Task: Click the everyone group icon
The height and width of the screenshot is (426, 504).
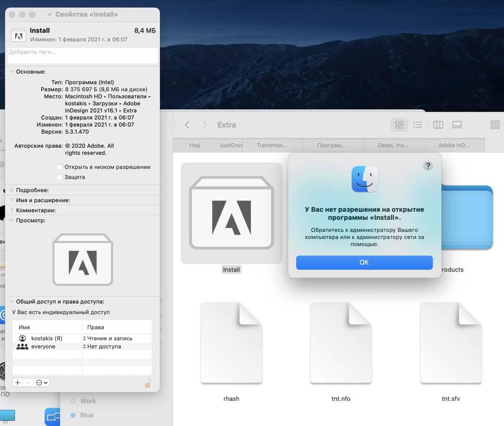Action: pos(22,346)
